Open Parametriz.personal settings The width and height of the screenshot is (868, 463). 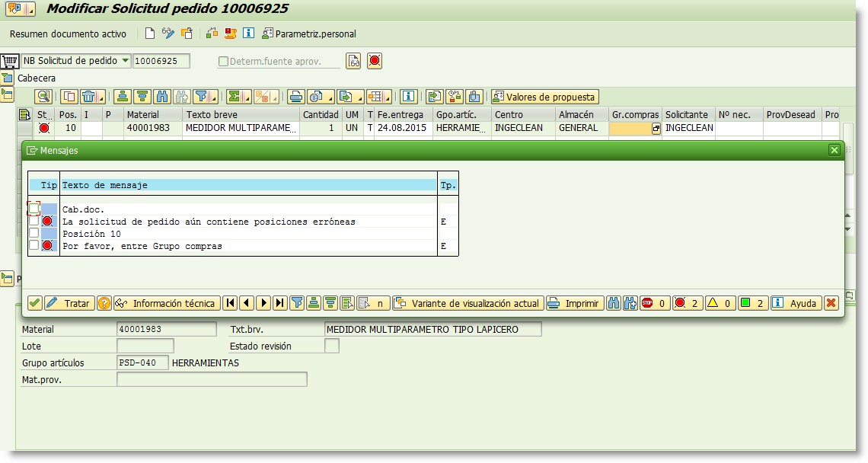312,34
